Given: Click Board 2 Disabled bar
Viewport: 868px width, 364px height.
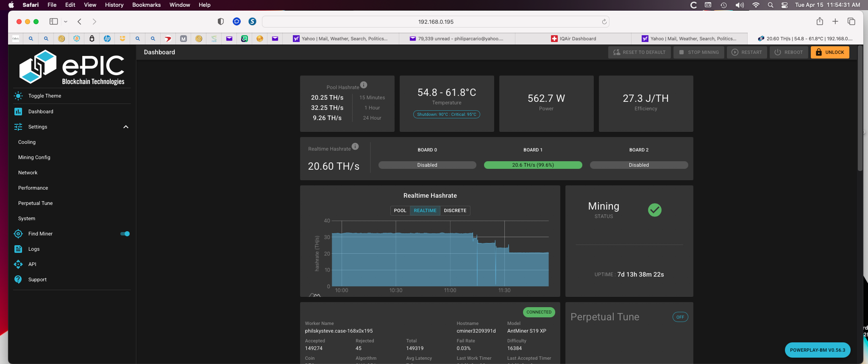Looking at the screenshot, I should pyautogui.click(x=639, y=165).
